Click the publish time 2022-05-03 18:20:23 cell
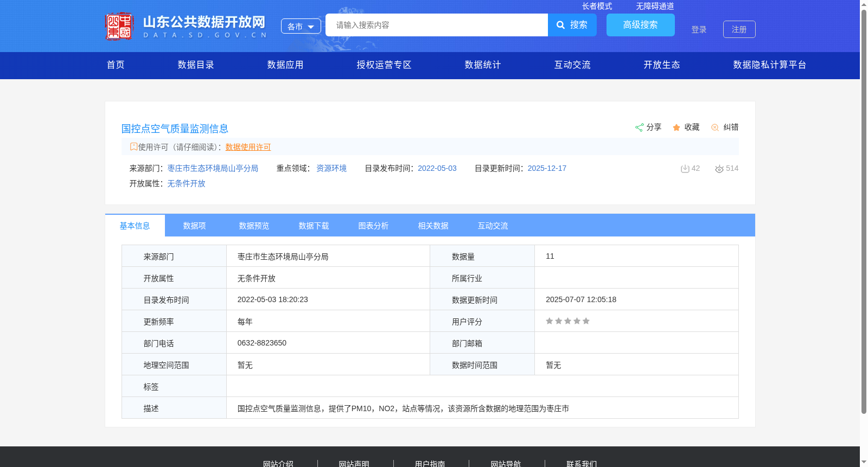The height and width of the screenshot is (467, 868). [x=328, y=299]
